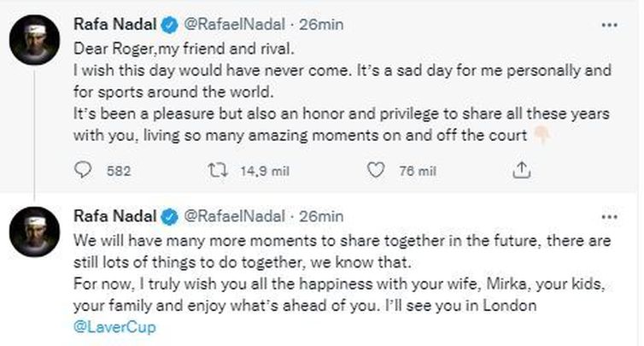Click the reply icon on the first tweet

pyautogui.click(x=83, y=171)
